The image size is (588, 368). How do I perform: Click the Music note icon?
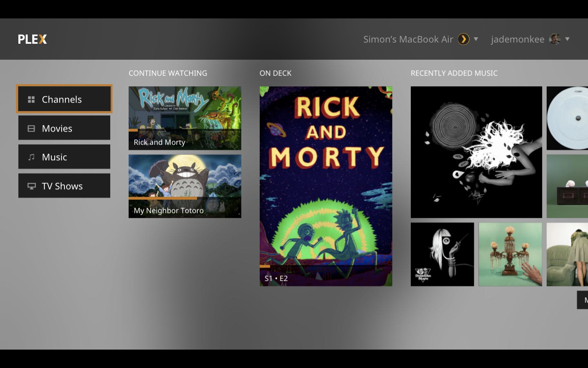point(31,157)
